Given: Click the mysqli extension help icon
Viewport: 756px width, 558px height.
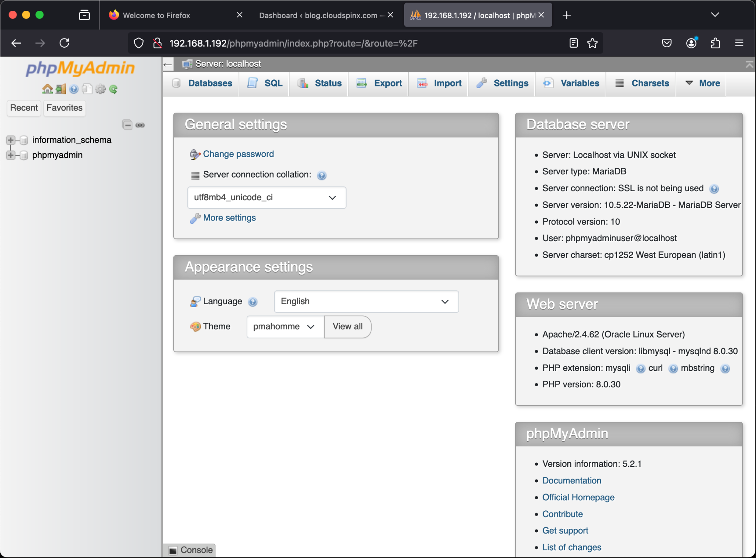Looking at the screenshot, I should (x=640, y=369).
